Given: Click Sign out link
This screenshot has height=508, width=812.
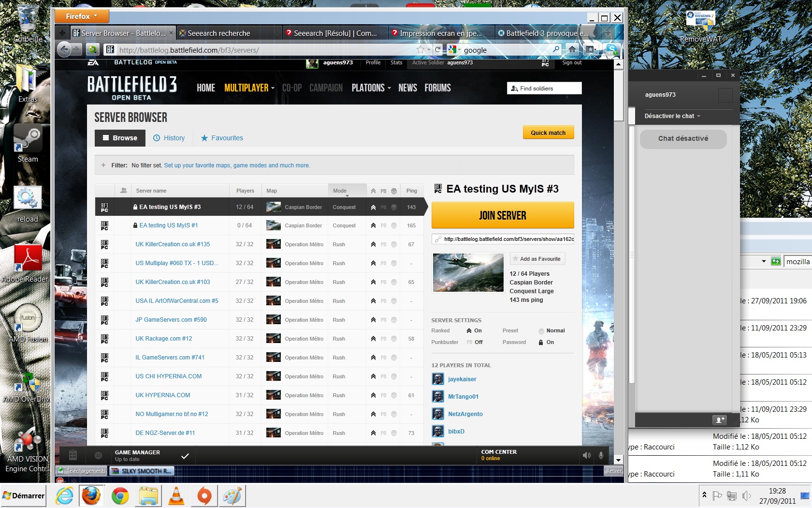Looking at the screenshot, I should 572,63.
